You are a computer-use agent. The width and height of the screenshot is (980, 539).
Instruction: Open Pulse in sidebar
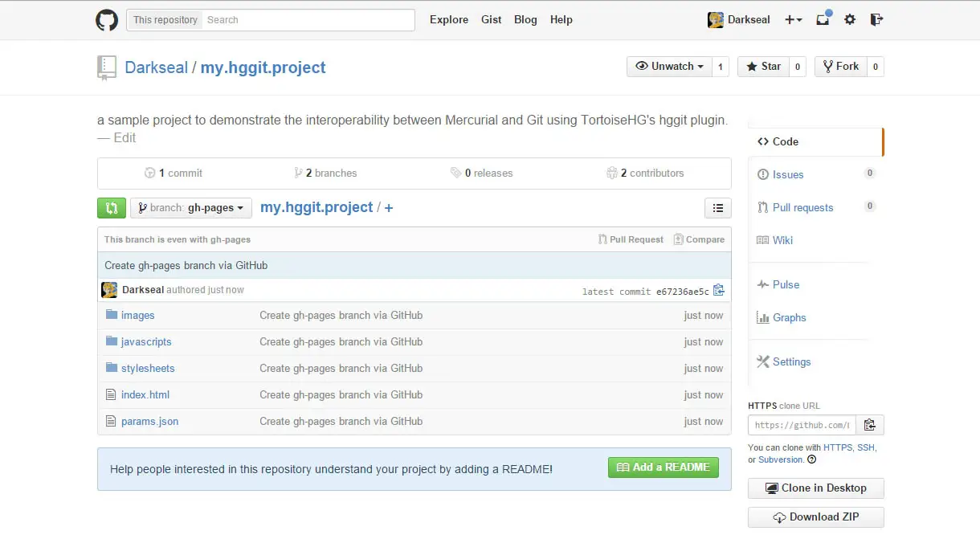coord(786,284)
